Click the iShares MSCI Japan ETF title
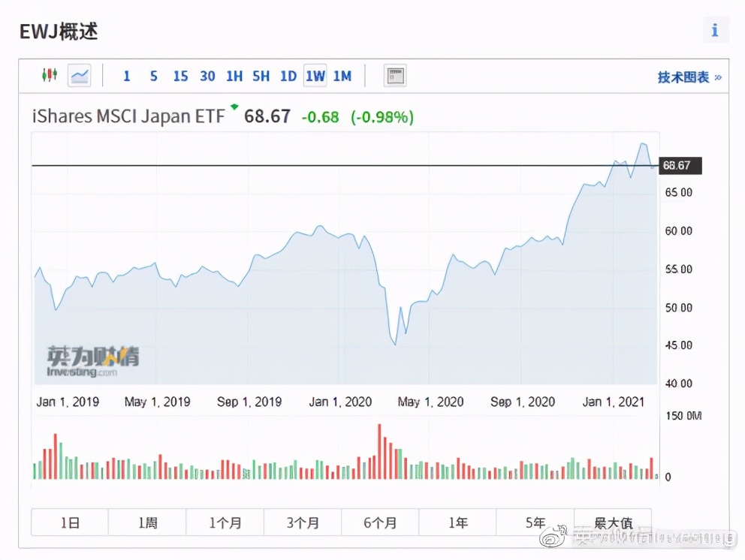 click(128, 117)
